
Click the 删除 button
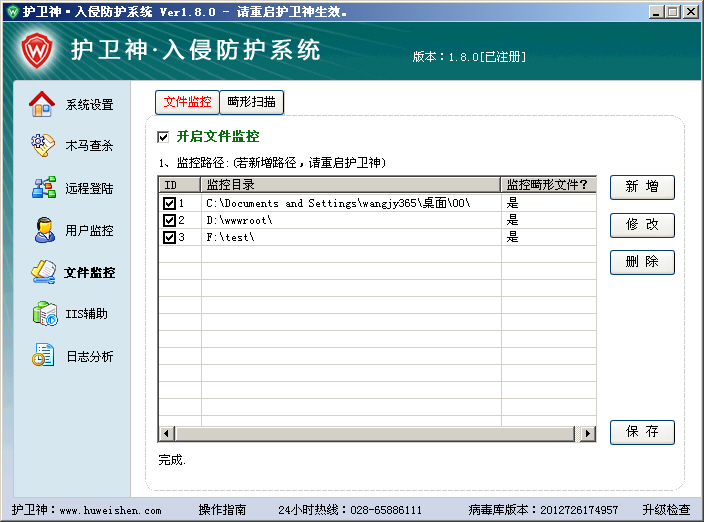click(642, 262)
